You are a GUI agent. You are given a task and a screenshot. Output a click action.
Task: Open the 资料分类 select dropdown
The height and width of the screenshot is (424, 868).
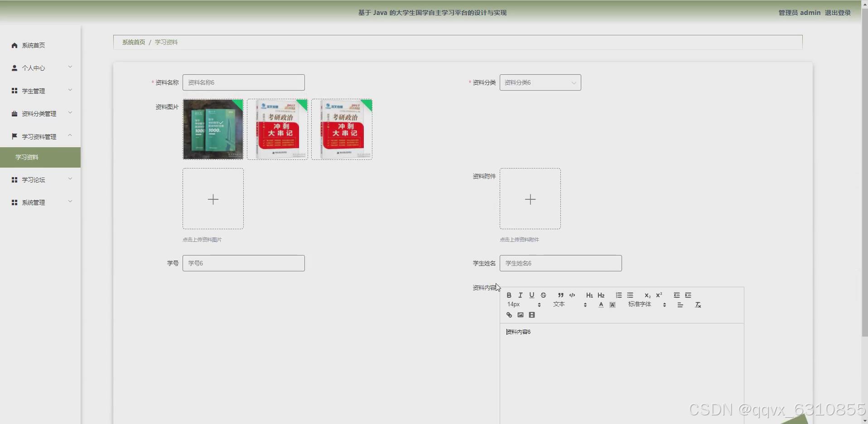tap(540, 82)
